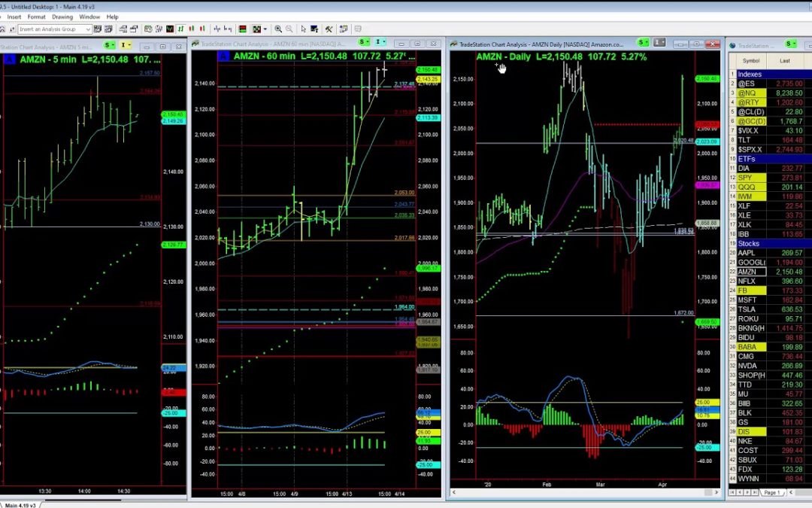Click the red and green stacked bars icon

click(242, 29)
